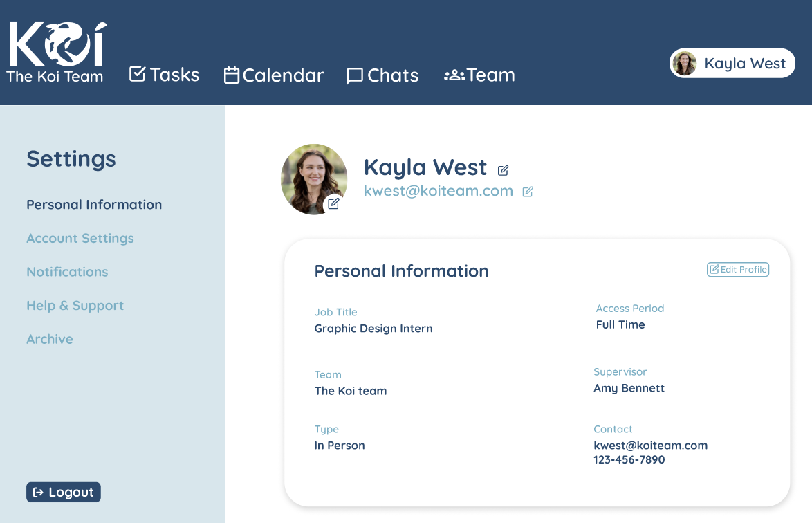The height and width of the screenshot is (523, 812).
Task: Open the Archive section
Action: [50, 340]
